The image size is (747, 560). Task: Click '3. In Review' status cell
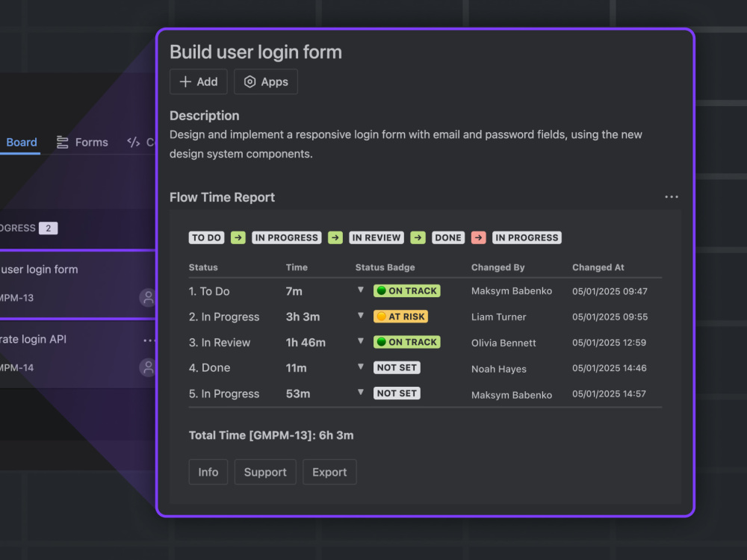pyautogui.click(x=220, y=343)
